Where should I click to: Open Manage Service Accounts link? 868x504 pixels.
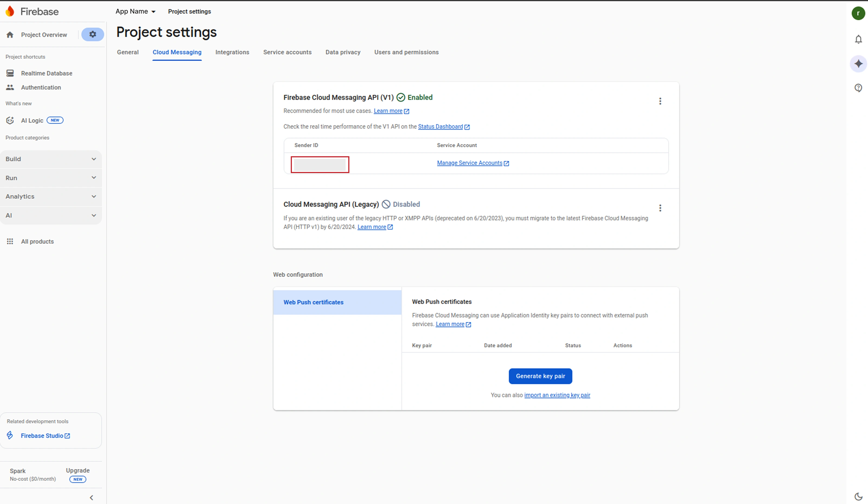tap(473, 163)
